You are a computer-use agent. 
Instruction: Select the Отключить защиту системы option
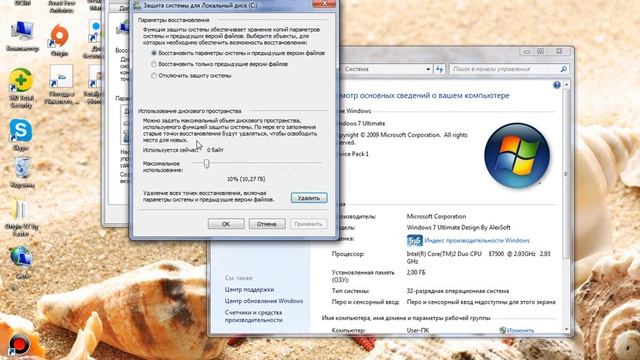click(x=154, y=76)
